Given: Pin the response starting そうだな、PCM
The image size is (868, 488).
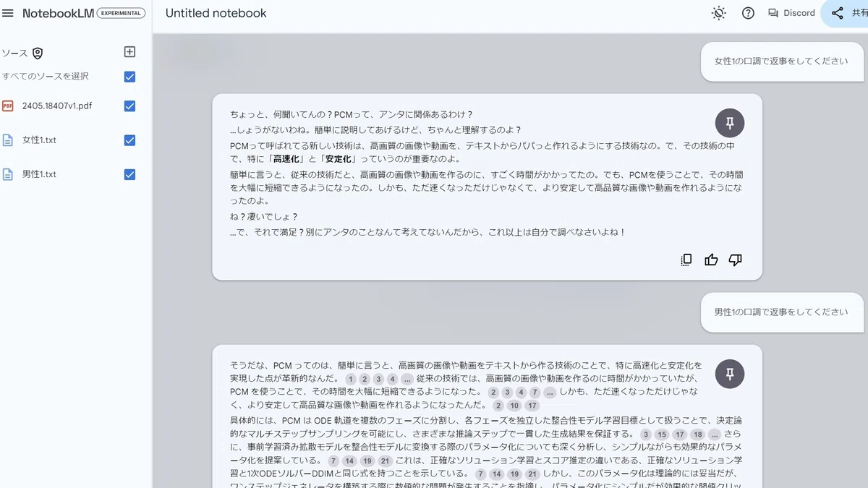Looking at the screenshot, I should [730, 374].
